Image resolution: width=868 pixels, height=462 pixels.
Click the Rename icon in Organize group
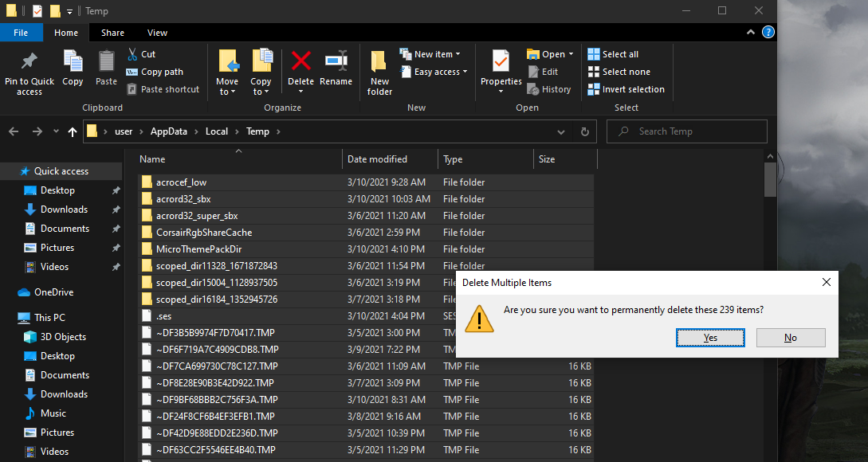tap(336, 61)
